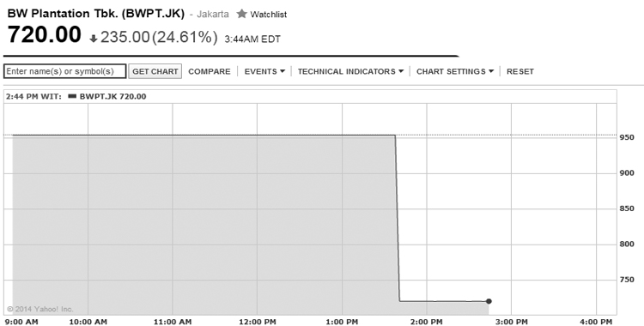Click the 12:00 PM time axis label
This screenshot has width=644, height=326.
257,322
